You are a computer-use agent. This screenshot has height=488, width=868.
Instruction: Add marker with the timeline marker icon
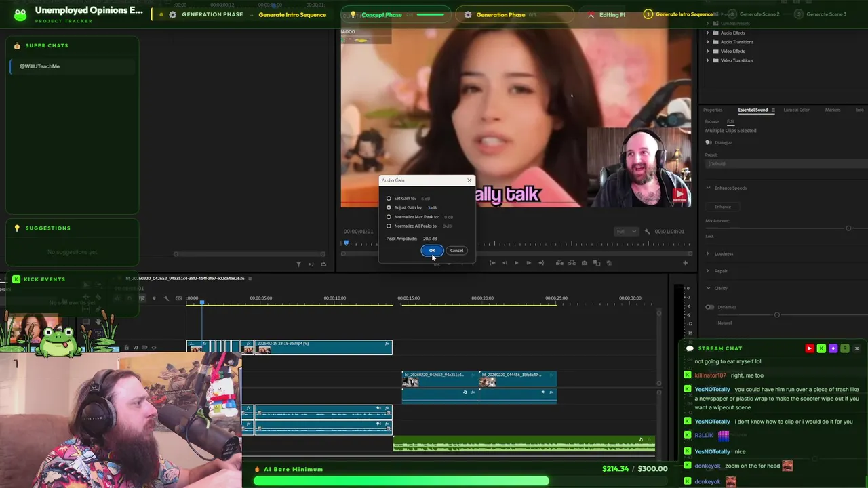click(154, 298)
